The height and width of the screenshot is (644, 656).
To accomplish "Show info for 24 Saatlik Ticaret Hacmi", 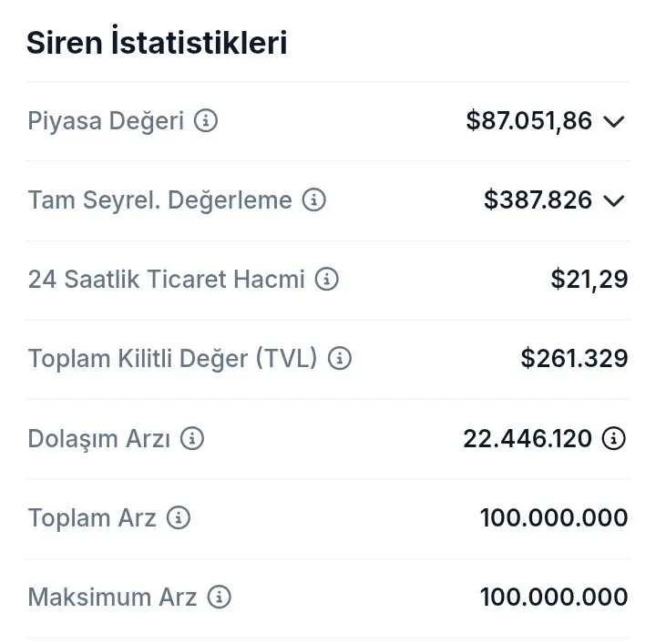I will pos(326,279).
